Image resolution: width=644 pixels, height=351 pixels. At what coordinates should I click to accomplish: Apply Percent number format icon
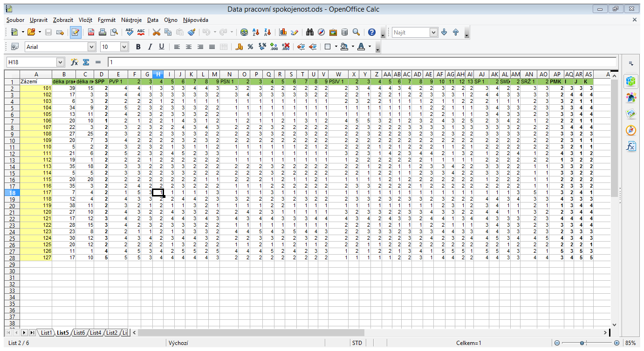pos(250,47)
